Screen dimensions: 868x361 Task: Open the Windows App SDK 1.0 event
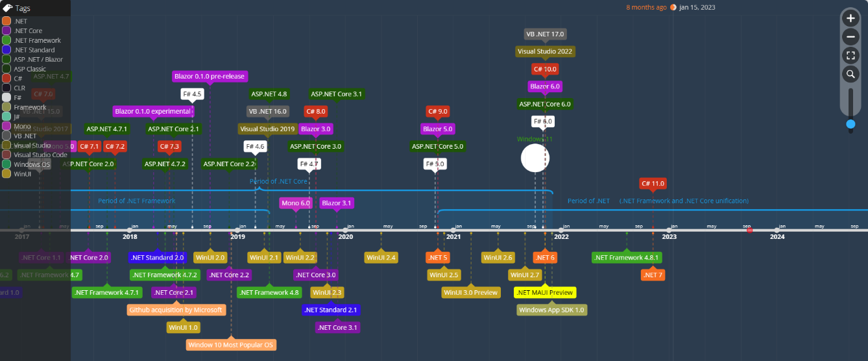pos(552,310)
